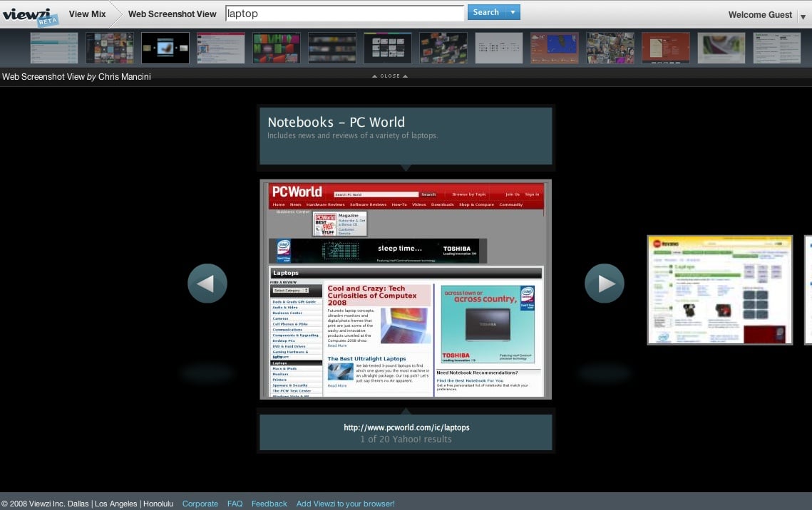Open the next result screenshot preview on right
The height and width of the screenshot is (510, 812).
pyautogui.click(x=720, y=290)
